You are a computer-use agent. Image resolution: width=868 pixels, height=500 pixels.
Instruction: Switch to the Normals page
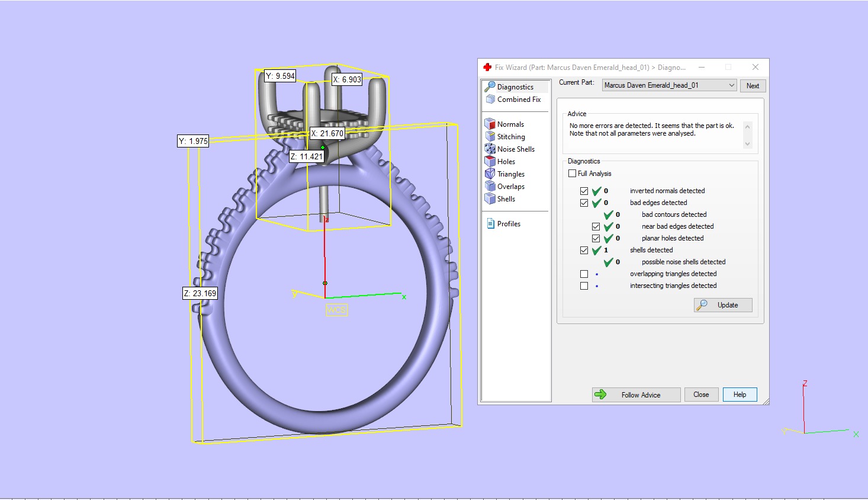point(510,124)
